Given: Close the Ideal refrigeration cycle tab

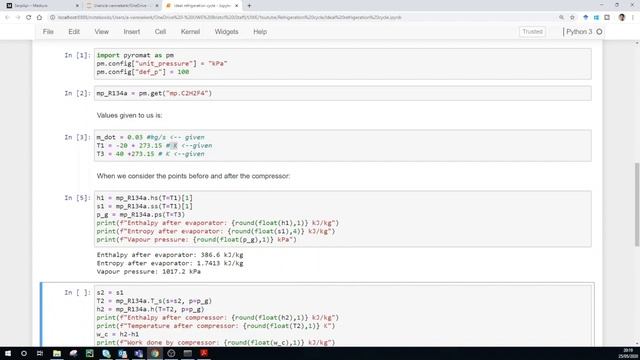Looking at the screenshot, I should (236, 6).
